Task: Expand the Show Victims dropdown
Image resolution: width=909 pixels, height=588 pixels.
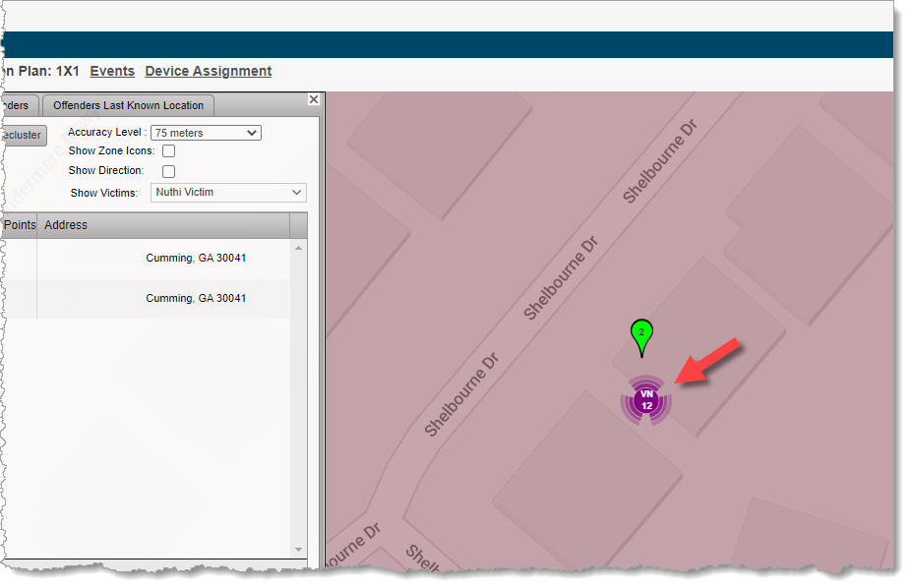Action: pyautogui.click(x=228, y=193)
